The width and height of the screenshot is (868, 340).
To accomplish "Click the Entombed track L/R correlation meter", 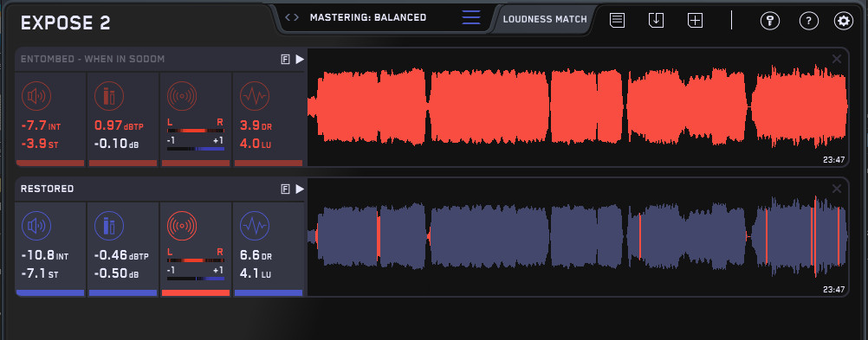I will pyautogui.click(x=196, y=131).
